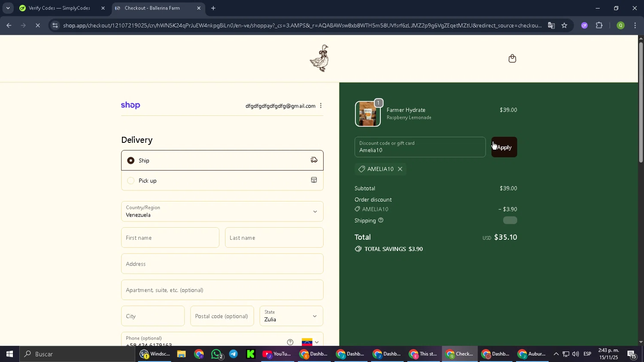Open the volume control in system tray
644x362 pixels.
[576, 354]
